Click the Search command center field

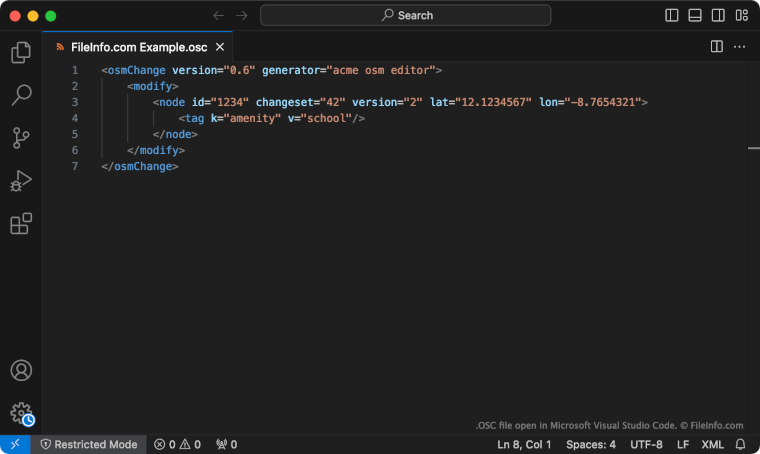click(x=405, y=15)
